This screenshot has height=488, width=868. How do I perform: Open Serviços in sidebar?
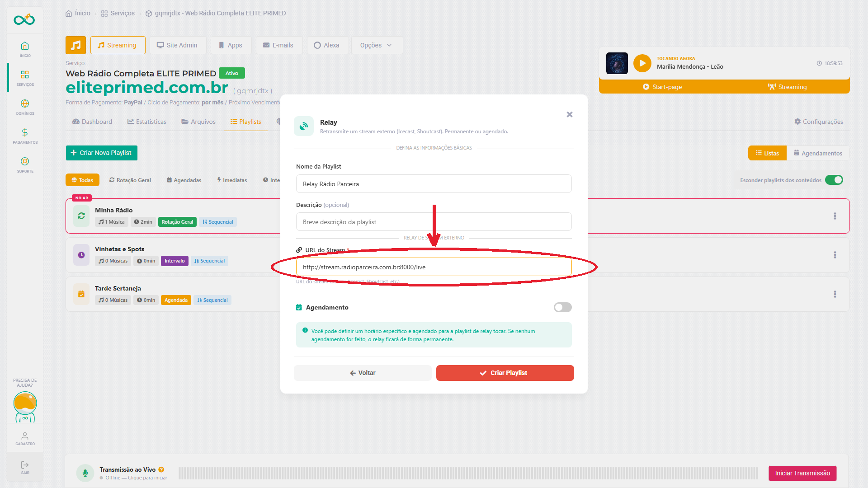coord(25,78)
